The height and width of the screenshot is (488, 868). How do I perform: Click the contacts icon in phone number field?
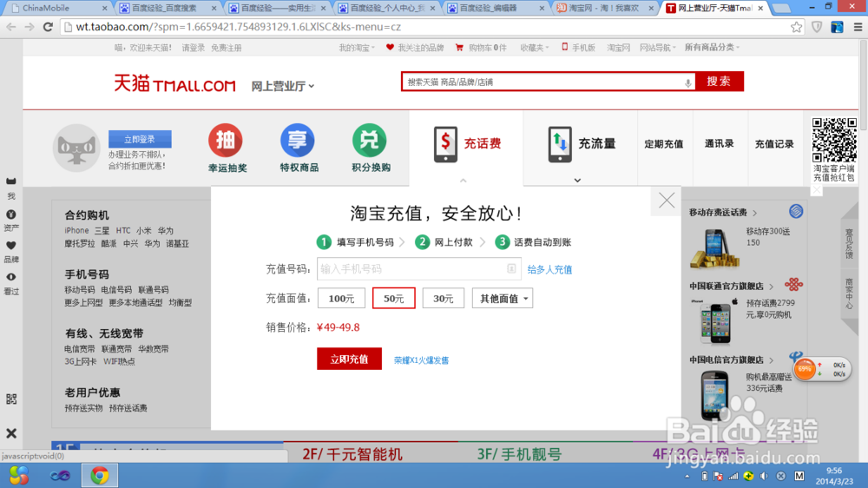click(511, 268)
